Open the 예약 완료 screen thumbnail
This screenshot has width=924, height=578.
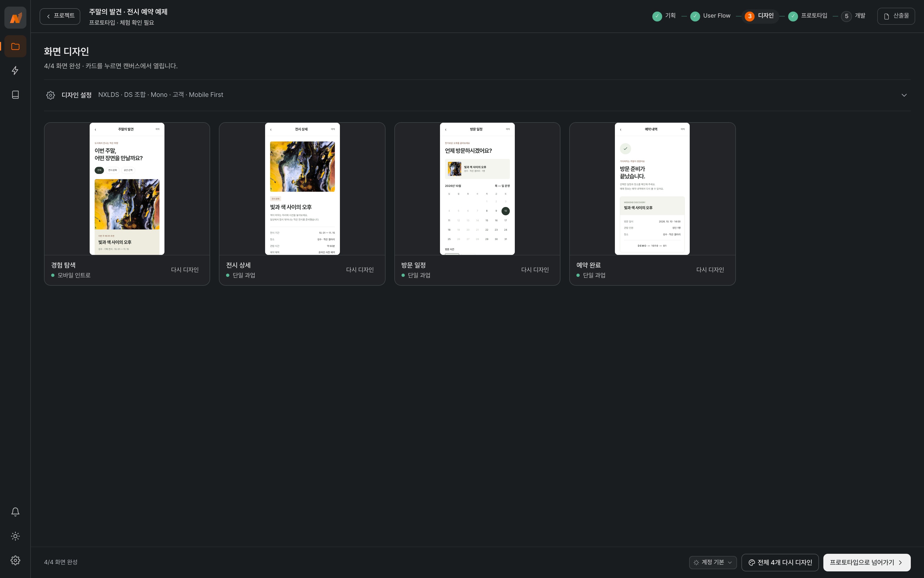(652, 189)
